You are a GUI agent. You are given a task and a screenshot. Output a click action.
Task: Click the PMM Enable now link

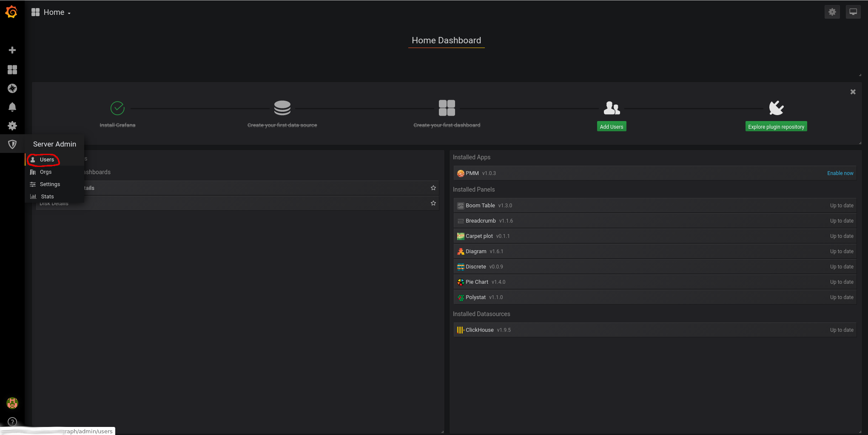(x=840, y=173)
